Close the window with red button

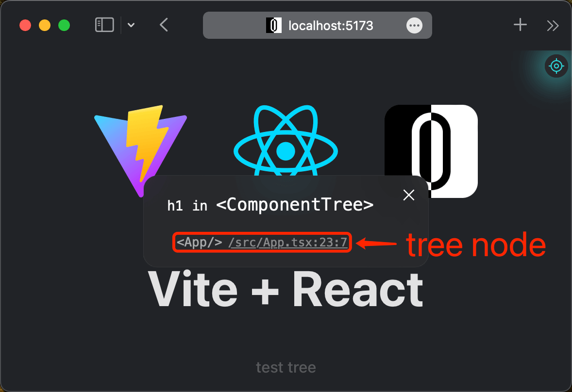[x=25, y=25]
